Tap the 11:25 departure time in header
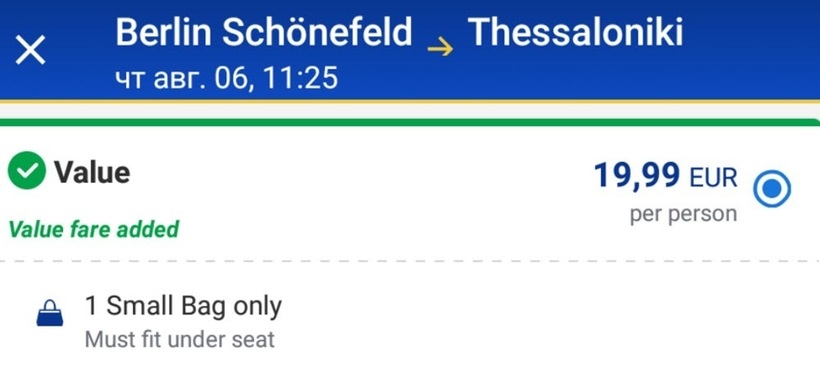820x370 pixels. click(300, 78)
